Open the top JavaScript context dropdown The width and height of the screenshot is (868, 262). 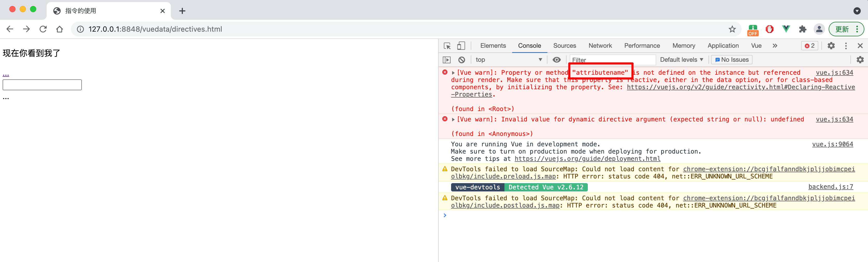[509, 60]
